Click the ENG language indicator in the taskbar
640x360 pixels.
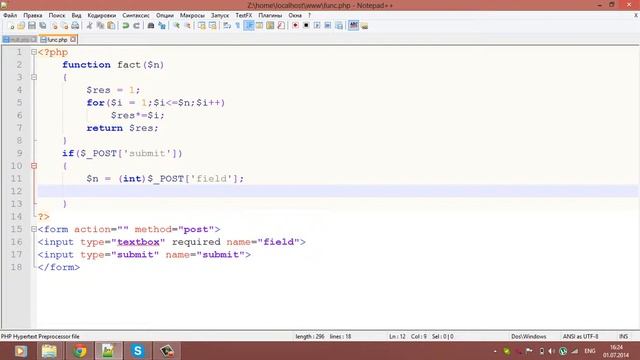click(x=590, y=351)
